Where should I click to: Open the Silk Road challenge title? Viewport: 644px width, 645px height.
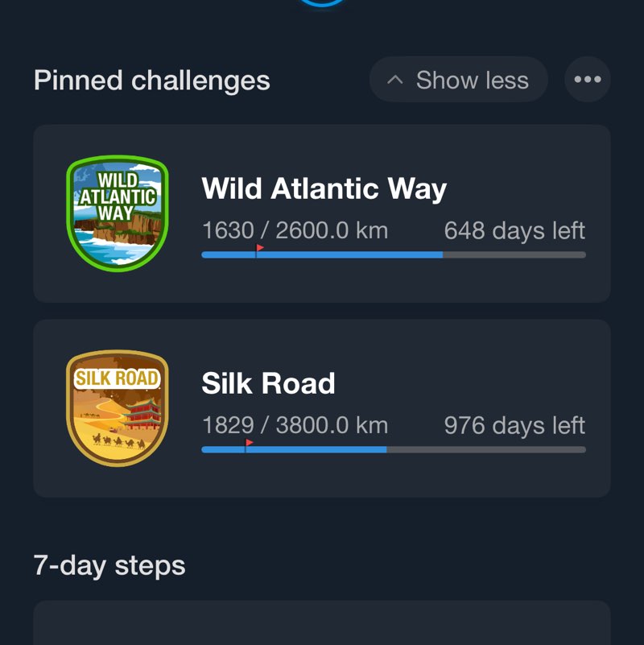(268, 383)
